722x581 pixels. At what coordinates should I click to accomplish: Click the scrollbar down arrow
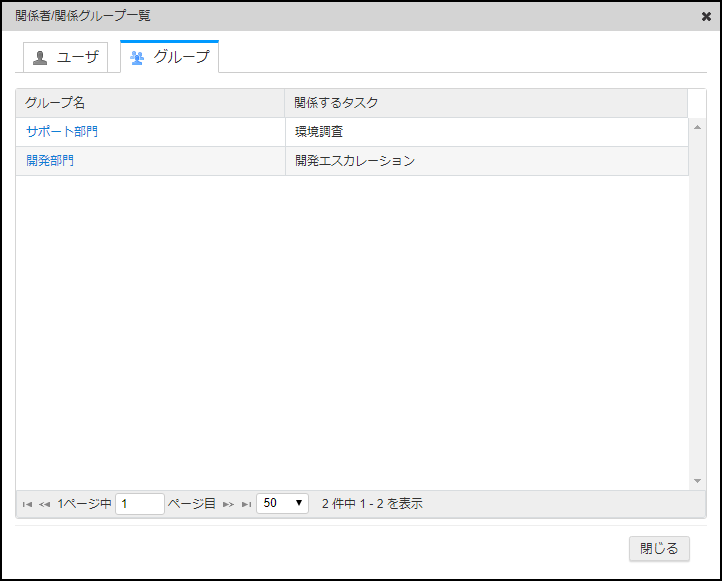(697, 481)
